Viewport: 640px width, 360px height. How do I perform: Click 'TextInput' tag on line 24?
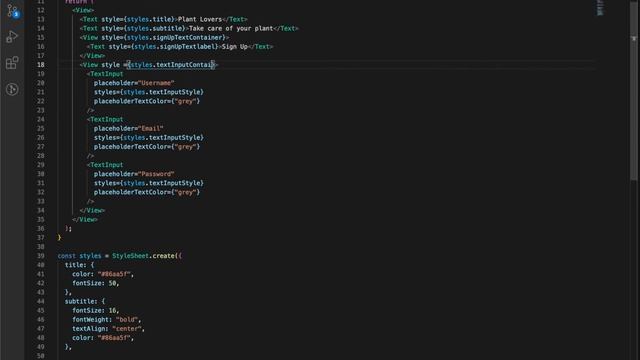(x=107, y=120)
